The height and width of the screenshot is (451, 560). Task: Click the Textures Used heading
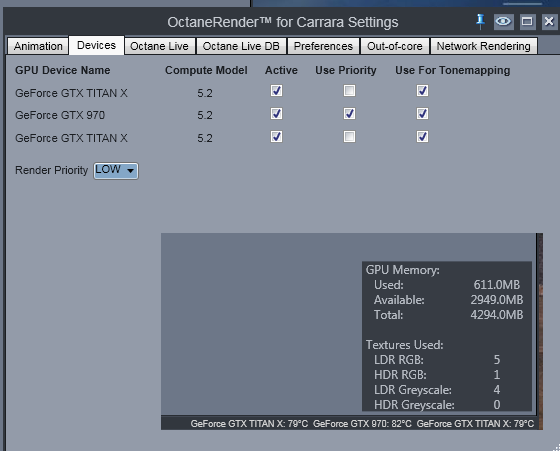(x=404, y=345)
